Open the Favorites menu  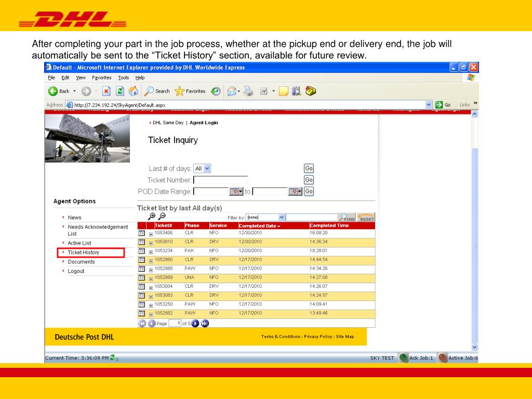pos(101,78)
